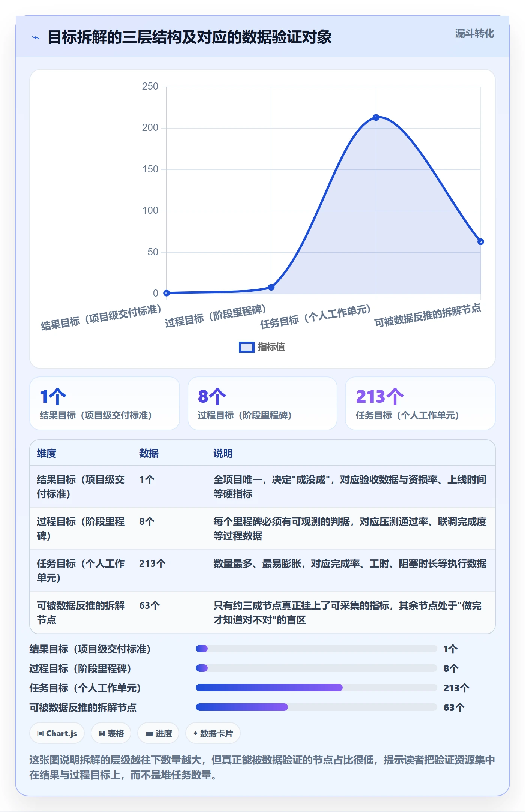Click the first chart point at value 1

click(166, 293)
